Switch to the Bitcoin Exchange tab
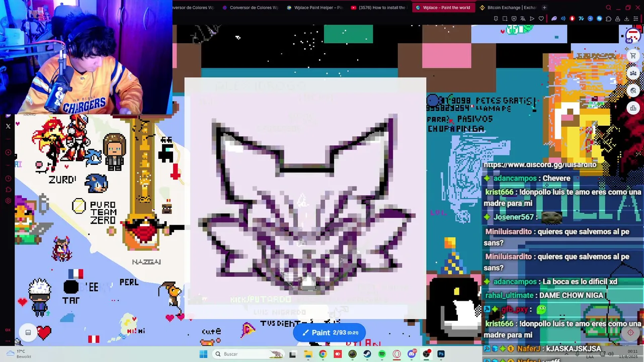Screen dimensions: 644x362 click(x=507, y=8)
